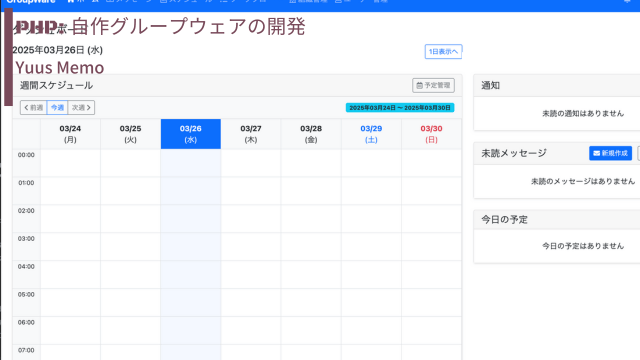The image size is (640, 360).
Task: Click 今日の予定はありません text
Action: pyautogui.click(x=583, y=246)
